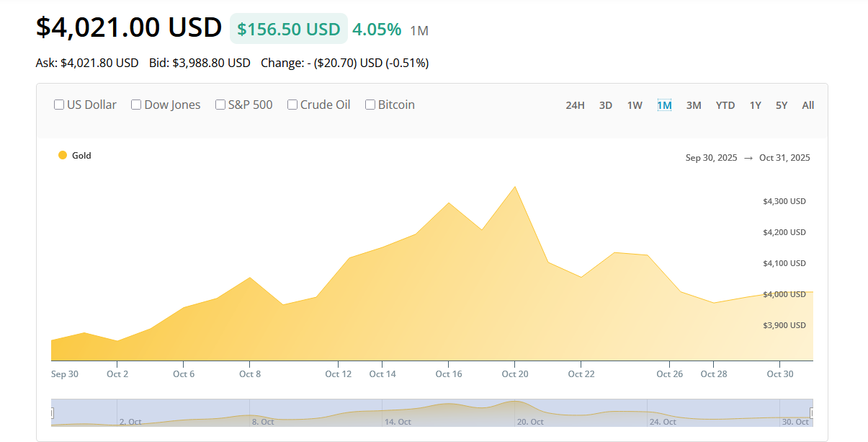Show All historical data range
Image resolution: width=868 pixels, height=442 pixels.
(808, 105)
